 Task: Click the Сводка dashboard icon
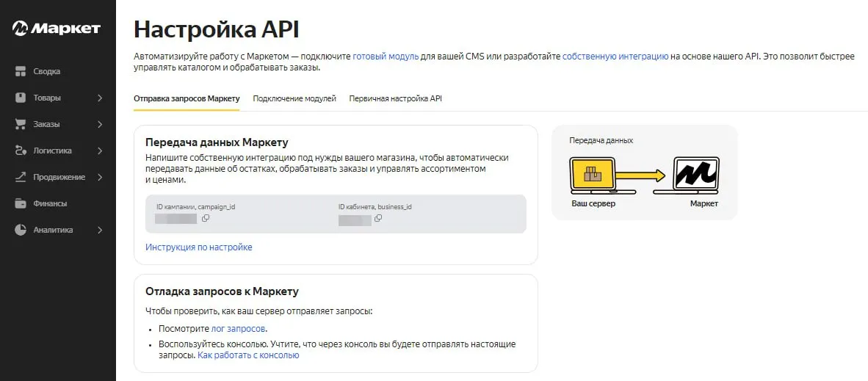click(21, 71)
